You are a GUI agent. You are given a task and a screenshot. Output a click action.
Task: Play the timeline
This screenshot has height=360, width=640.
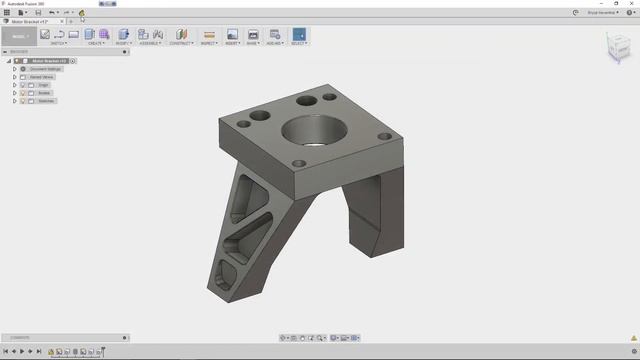(22, 351)
